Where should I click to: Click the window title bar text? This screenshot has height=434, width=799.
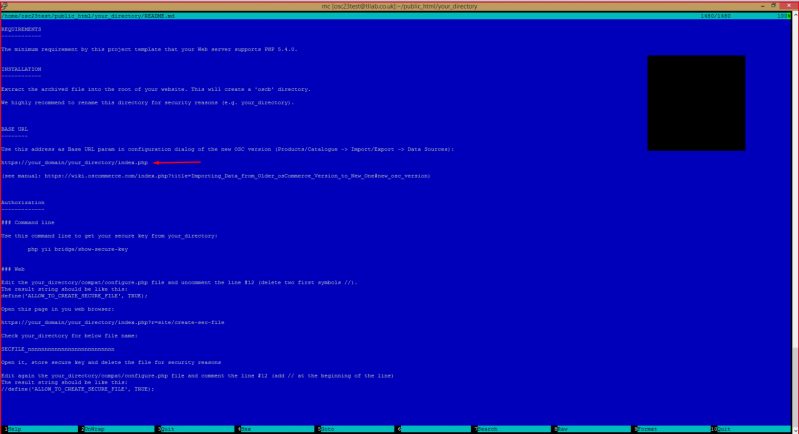pos(398,5)
